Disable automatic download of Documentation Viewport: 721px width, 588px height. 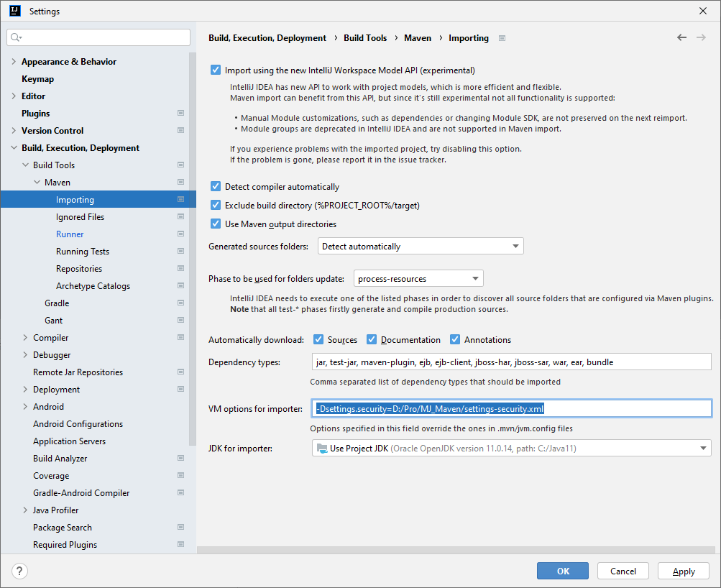(x=372, y=340)
